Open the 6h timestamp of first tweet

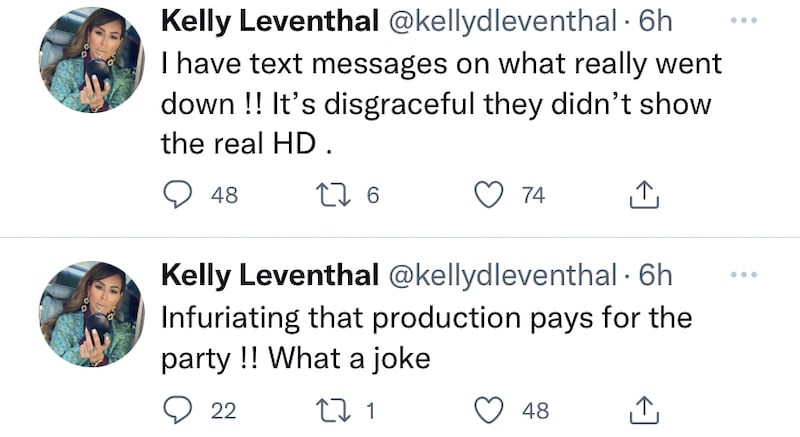point(655,22)
